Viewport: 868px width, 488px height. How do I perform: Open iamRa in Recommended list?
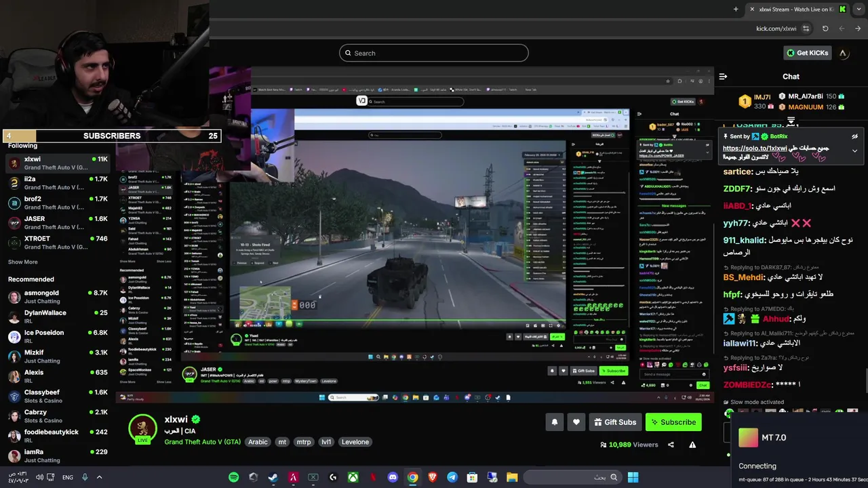(x=58, y=455)
